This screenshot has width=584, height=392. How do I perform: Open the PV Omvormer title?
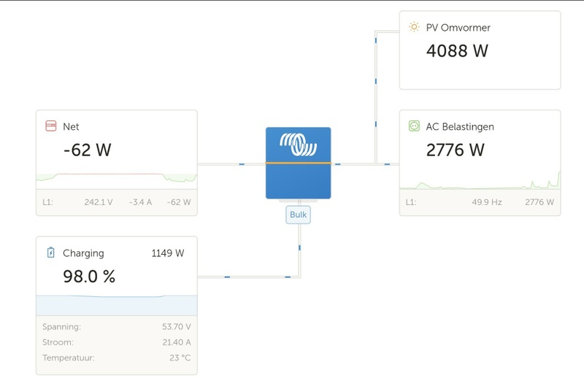[x=458, y=28]
